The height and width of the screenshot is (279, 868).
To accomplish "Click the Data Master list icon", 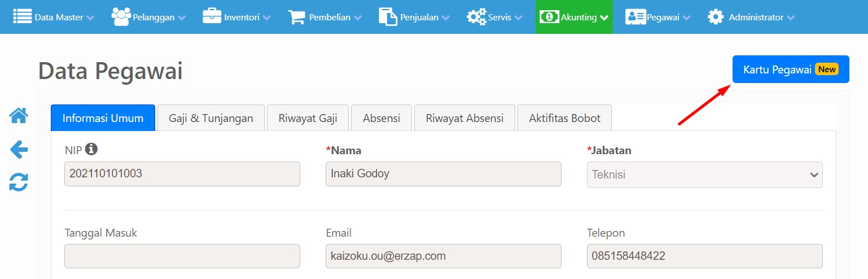I will click(23, 17).
